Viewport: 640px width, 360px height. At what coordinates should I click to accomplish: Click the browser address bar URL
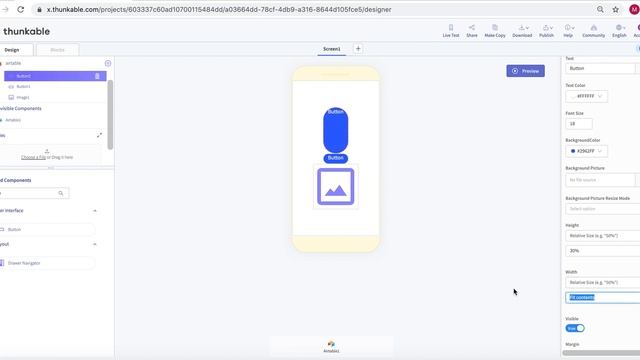219,9
